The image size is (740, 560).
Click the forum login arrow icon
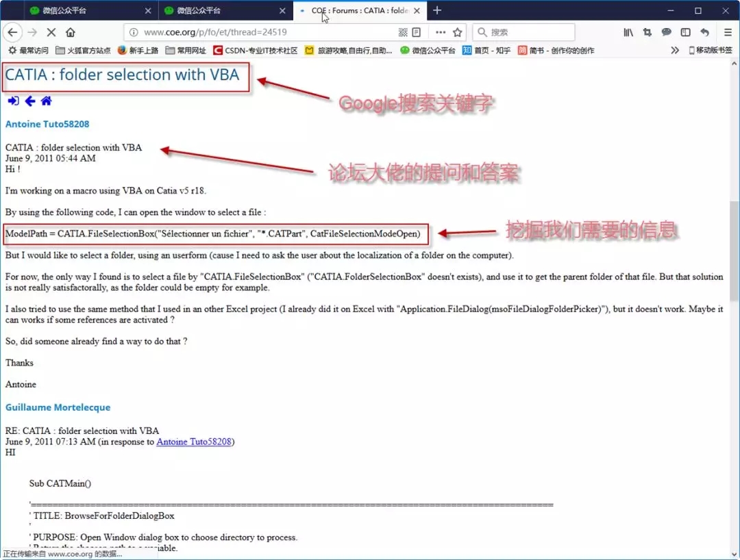(13, 101)
